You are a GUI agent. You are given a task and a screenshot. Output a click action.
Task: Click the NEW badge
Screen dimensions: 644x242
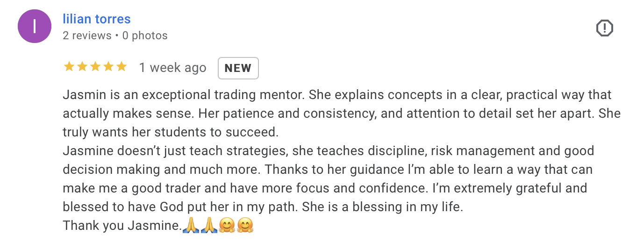pos(238,68)
